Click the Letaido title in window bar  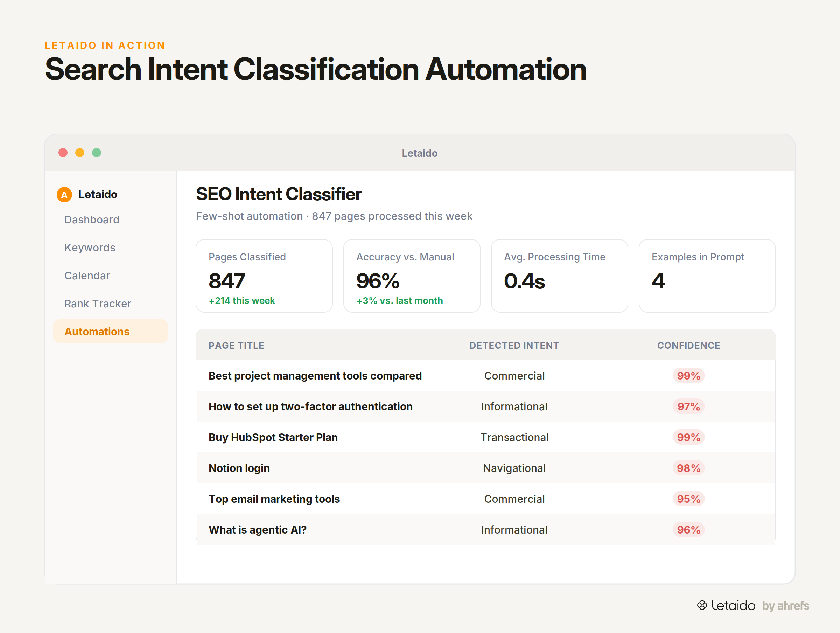click(420, 153)
